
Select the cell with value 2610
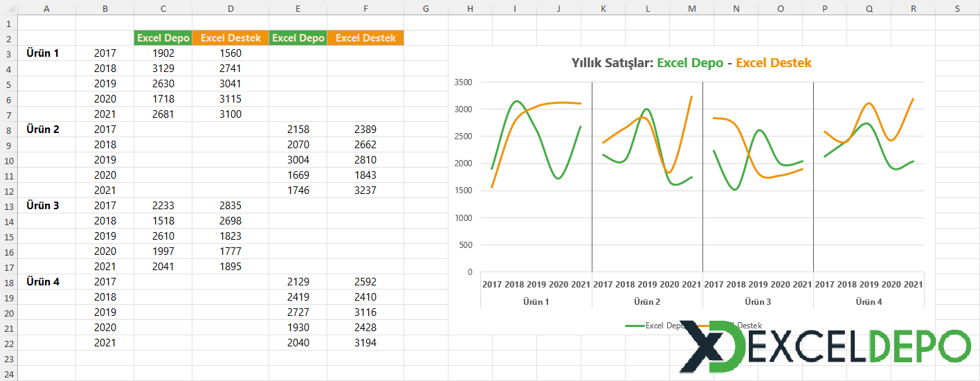[x=163, y=236]
